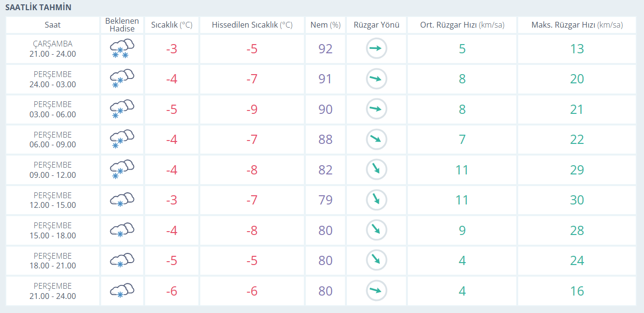This screenshot has width=644, height=313.
Task: Click the wind direction arrow for Perşembe 06.00 - 09.00
Action: click(376, 140)
